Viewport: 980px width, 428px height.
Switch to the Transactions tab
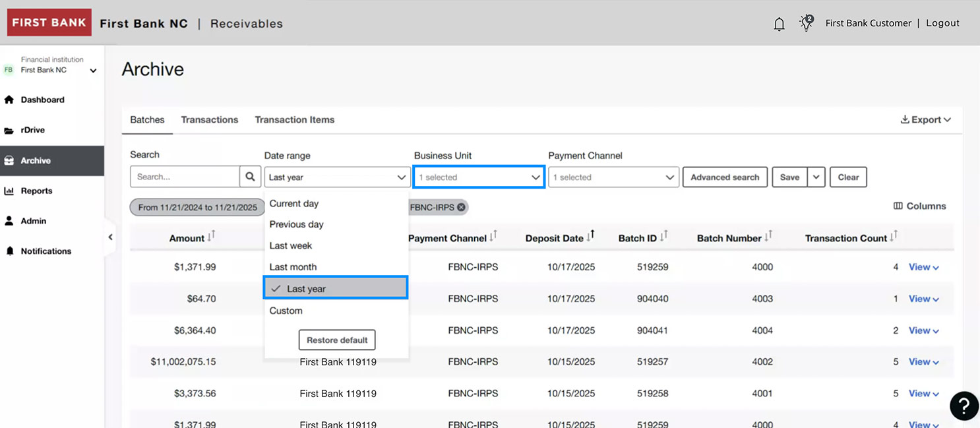point(209,119)
